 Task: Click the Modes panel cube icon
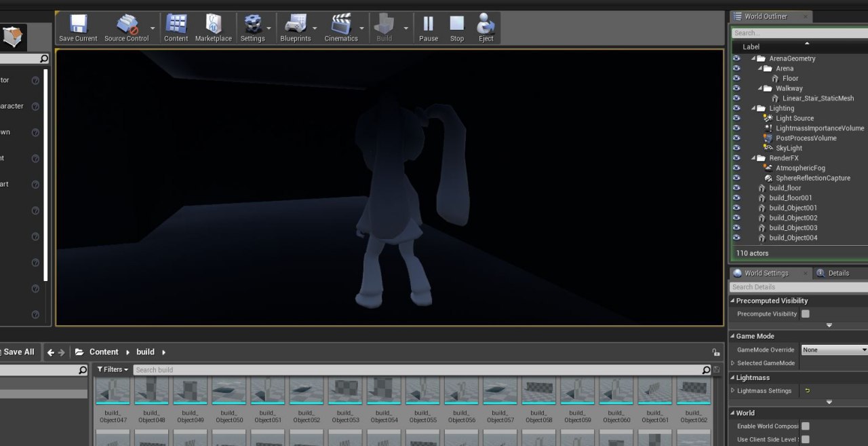tap(14, 37)
